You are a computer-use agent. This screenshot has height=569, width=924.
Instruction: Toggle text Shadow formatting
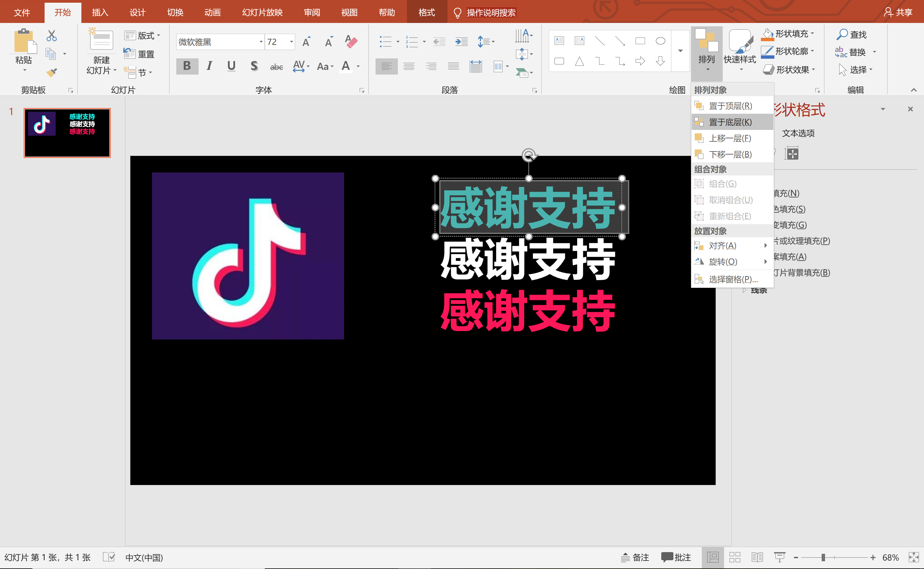coord(254,66)
